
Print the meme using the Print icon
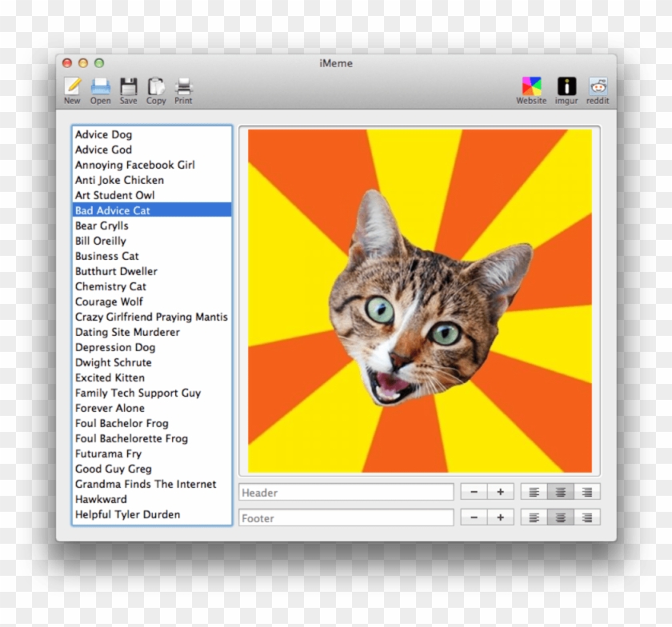coord(183,88)
